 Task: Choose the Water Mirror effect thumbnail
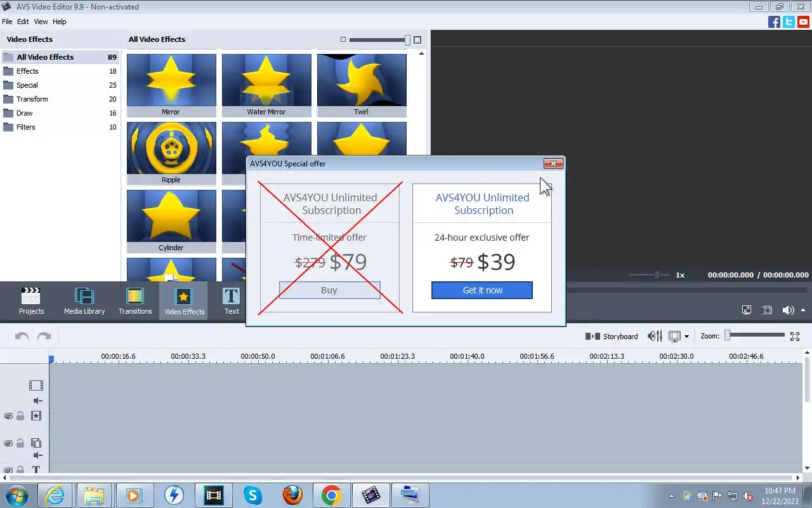(266, 85)
